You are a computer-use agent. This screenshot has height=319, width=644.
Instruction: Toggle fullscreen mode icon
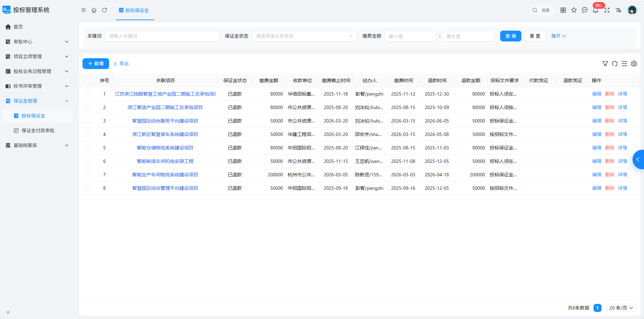tap(607, 10)
